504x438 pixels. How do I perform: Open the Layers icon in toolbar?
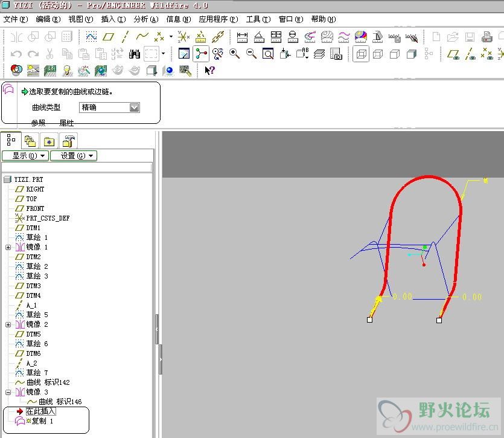(319, 54)
